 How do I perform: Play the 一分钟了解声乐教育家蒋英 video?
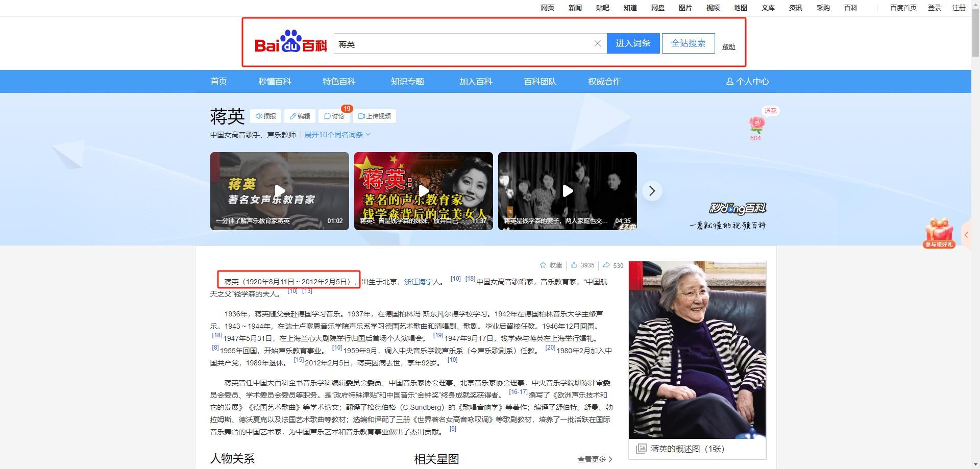[280, 191]
